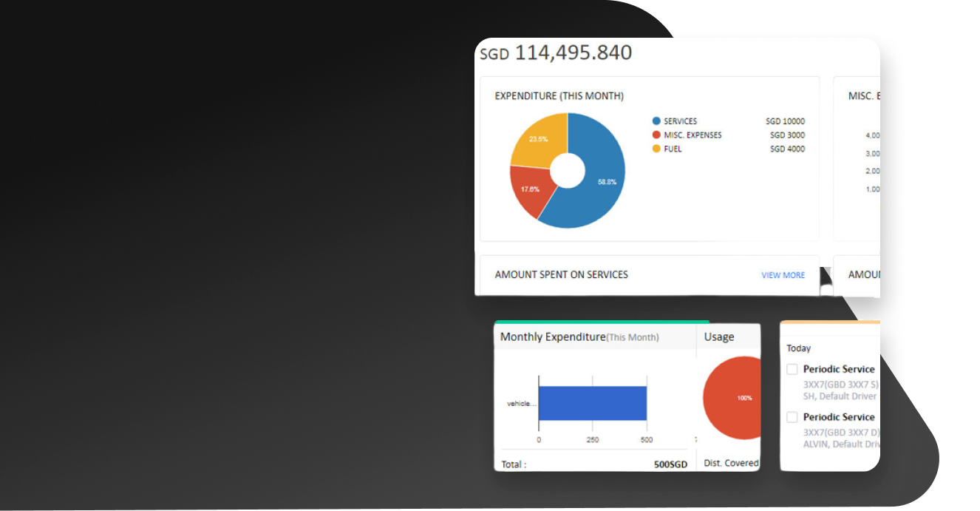Click the SERVICES legend label text

click(x=680, y=121)
